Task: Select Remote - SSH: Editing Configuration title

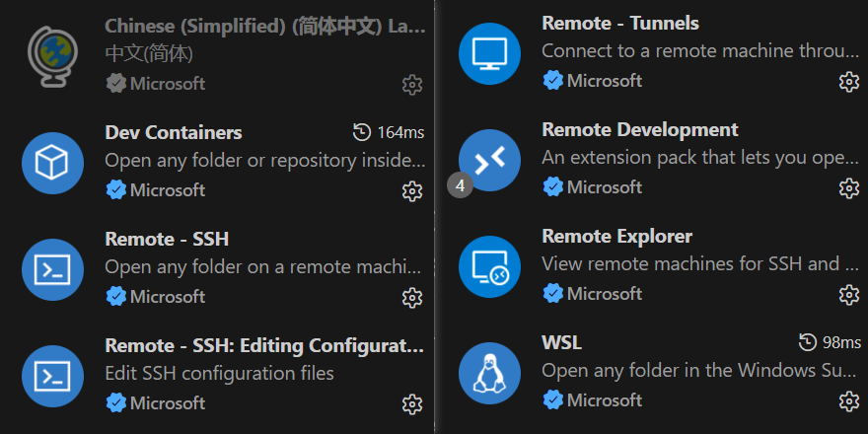Action: point(264,345)
